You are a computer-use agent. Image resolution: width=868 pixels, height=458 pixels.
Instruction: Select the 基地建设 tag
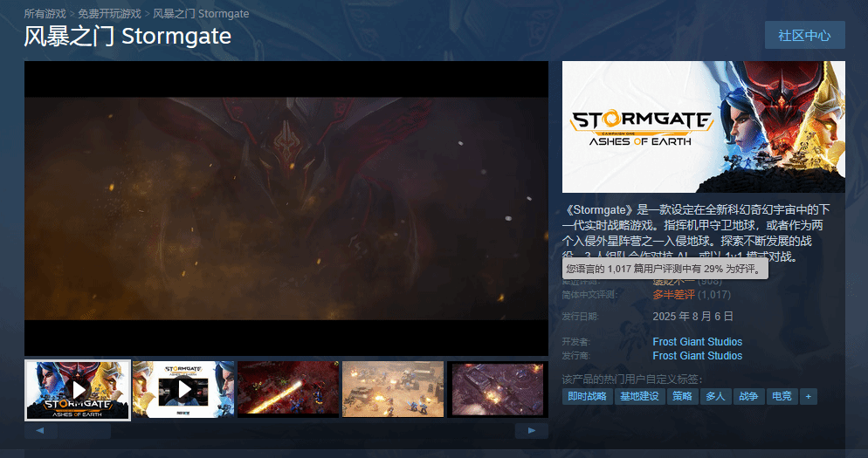(x=639, y=396)
